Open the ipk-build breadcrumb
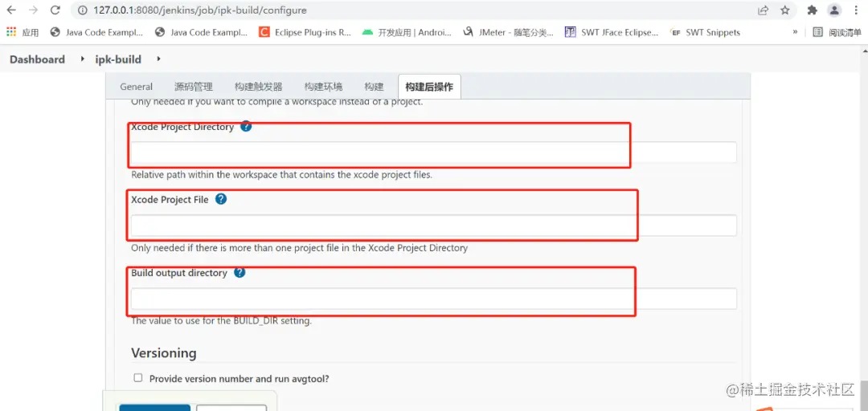The image size is (868, 411). click(x=118, y=59)
